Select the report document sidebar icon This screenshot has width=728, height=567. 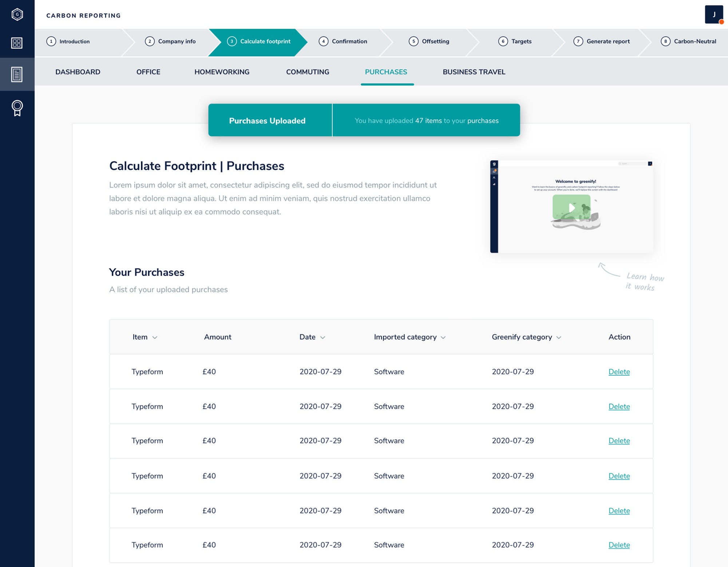pyautogui.click(x=17, y=74)
